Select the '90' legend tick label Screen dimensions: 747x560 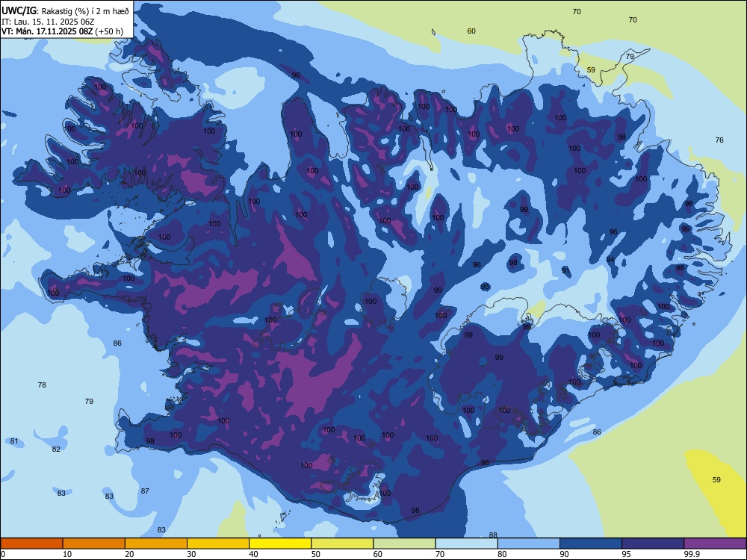564,554
